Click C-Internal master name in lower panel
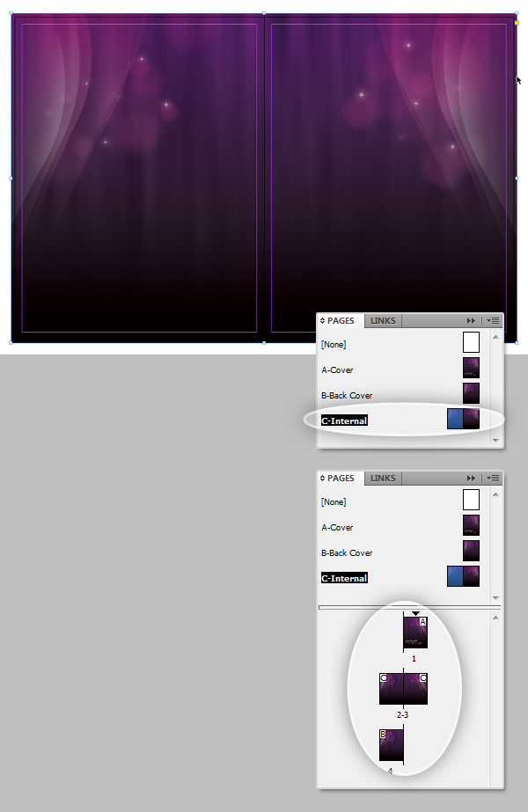 point(344,578)
